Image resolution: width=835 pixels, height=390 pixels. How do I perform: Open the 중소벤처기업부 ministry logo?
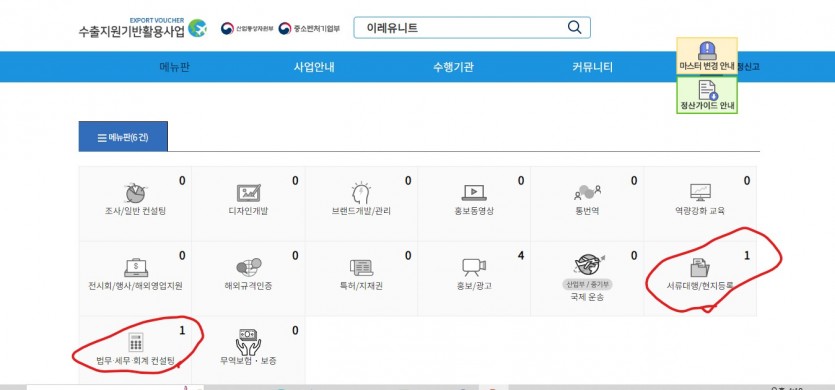coord(309,28)
